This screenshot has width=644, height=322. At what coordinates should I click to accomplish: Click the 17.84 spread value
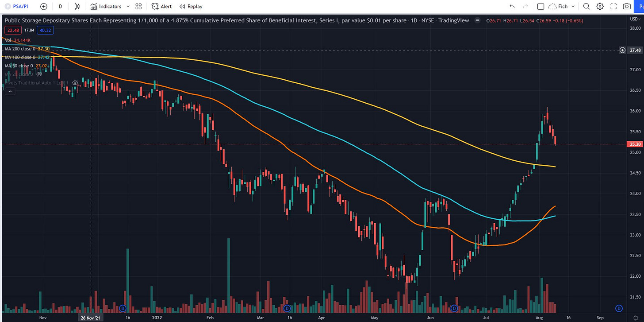29,30
